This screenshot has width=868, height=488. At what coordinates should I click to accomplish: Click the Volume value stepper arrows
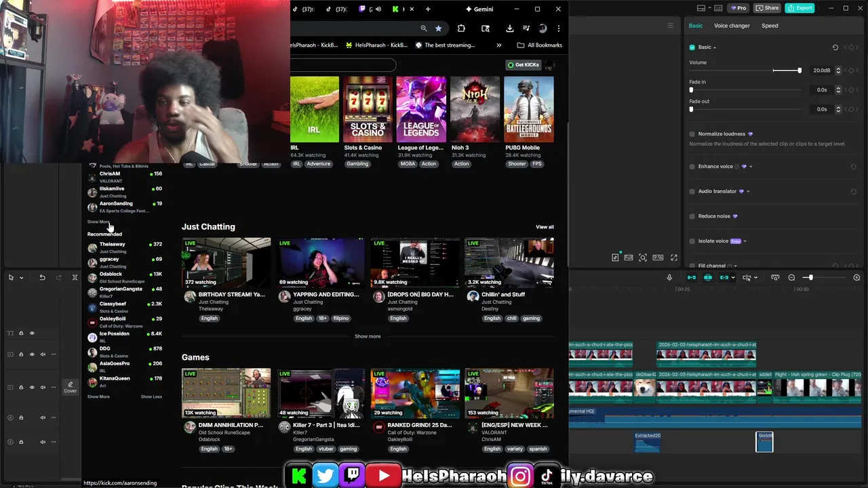tap(838, 70)
